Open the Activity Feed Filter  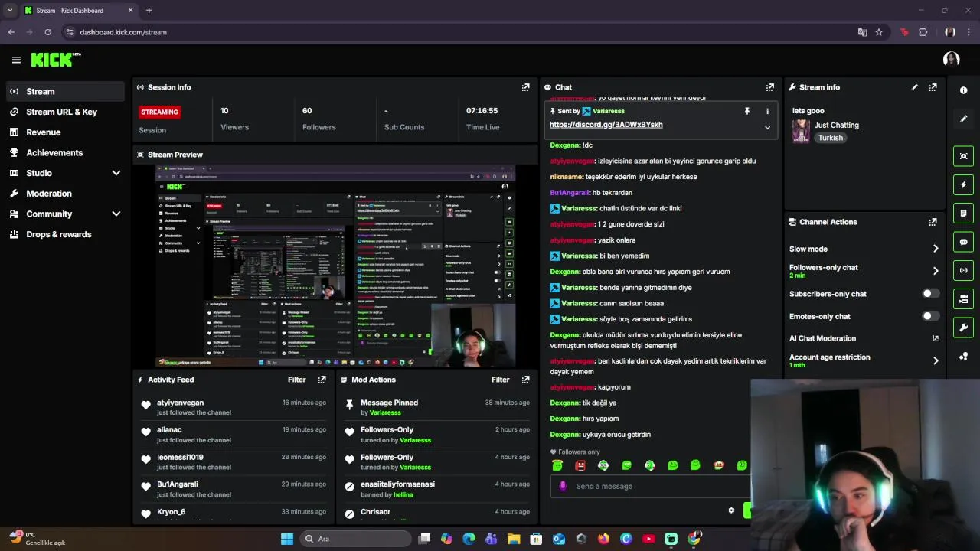(x=297, y=380)
